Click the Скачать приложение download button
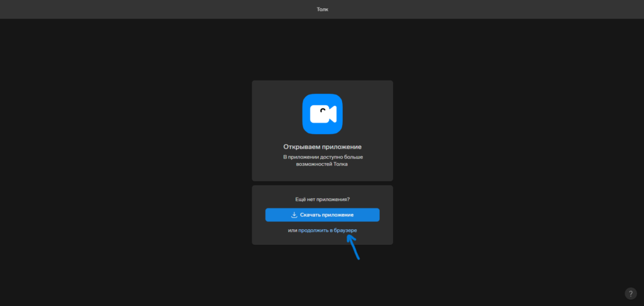644x306 pixels. [323, 215]
